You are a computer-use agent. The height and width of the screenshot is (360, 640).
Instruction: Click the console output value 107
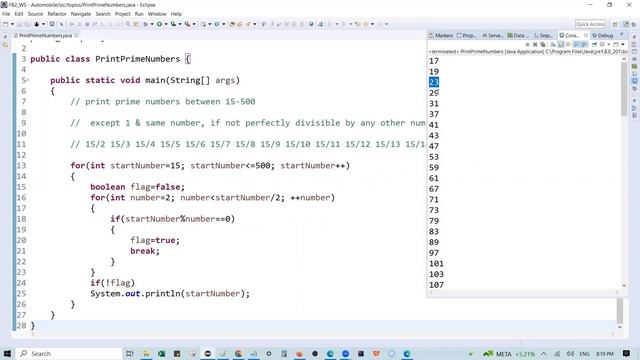point(436,285)
